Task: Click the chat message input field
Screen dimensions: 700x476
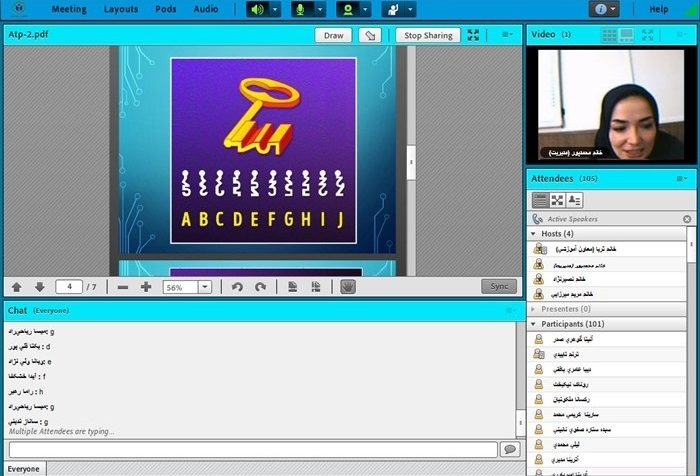Action: click(x=250, y=450)
